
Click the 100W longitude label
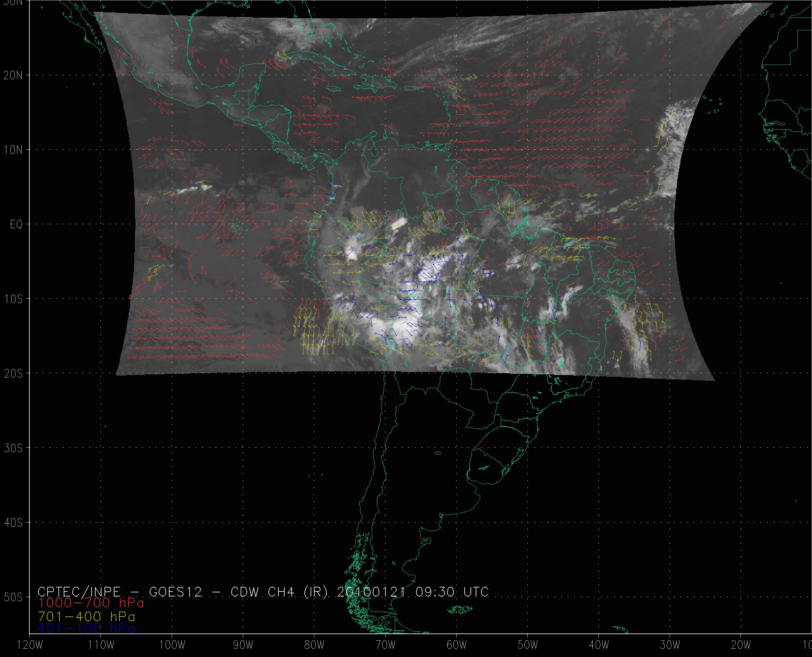[171, 645]
